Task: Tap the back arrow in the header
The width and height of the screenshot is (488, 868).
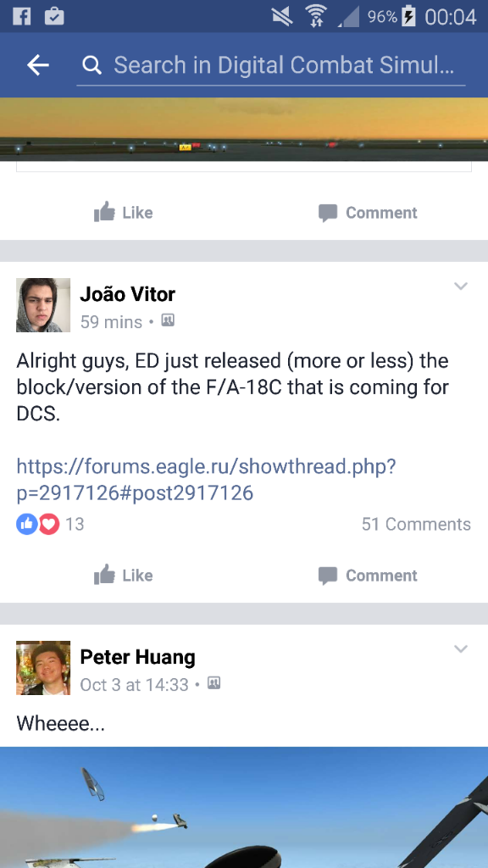Action: click(x=38, y=65)
